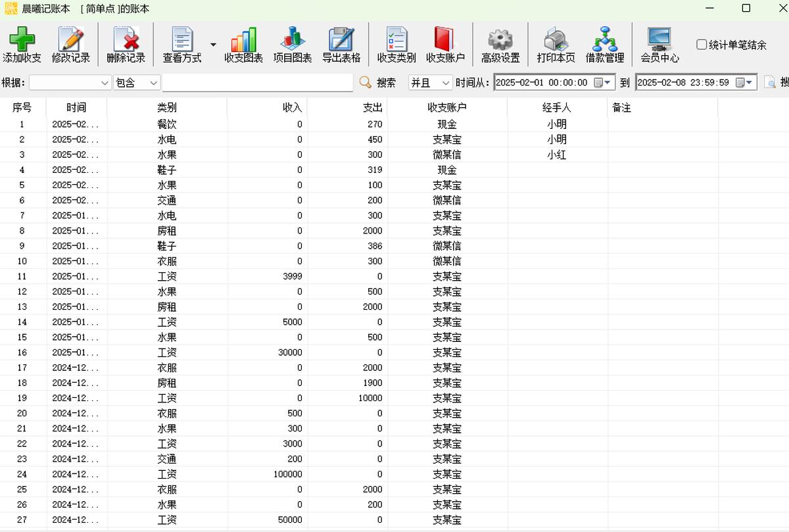Select expense 10000 in row 19

[370, 398]
